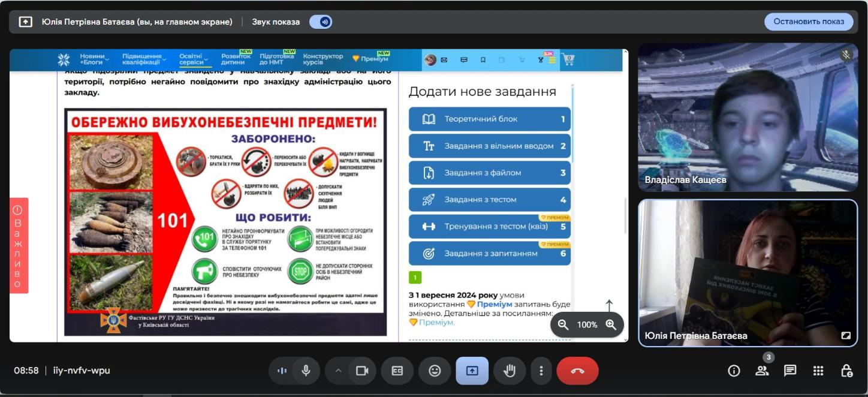
Task: Leave the call with the red button
Action: point(577,371)
